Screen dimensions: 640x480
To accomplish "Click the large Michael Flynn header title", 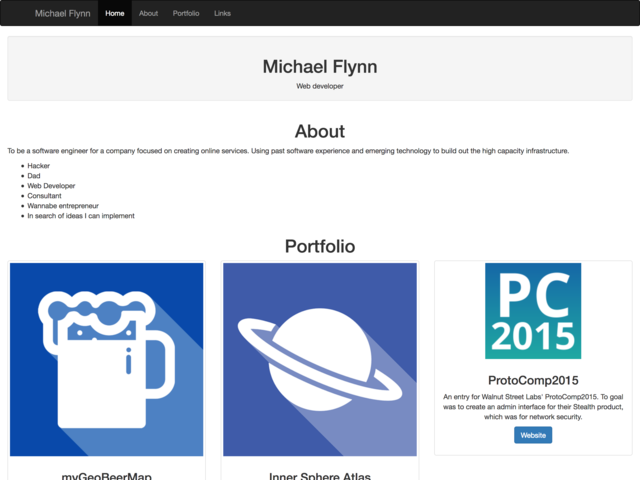I will pos(320,66).
